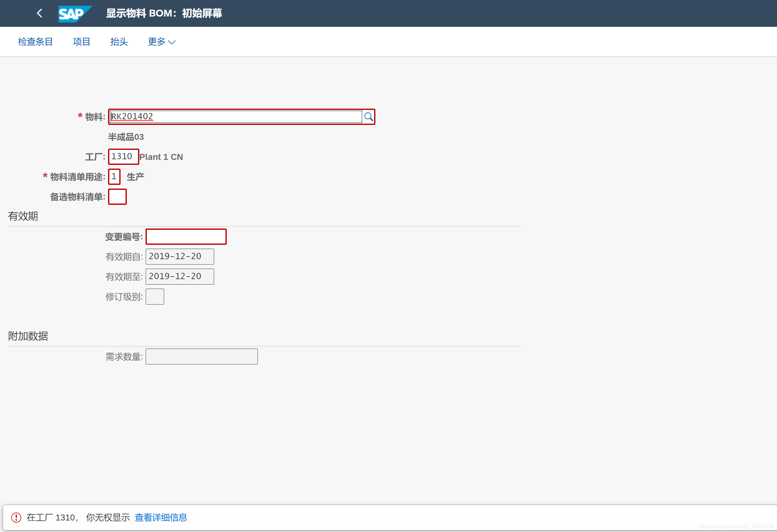Screen dimensions: 777x532
Task: Click the red error status icon
Action: click(x=16, y=517)
